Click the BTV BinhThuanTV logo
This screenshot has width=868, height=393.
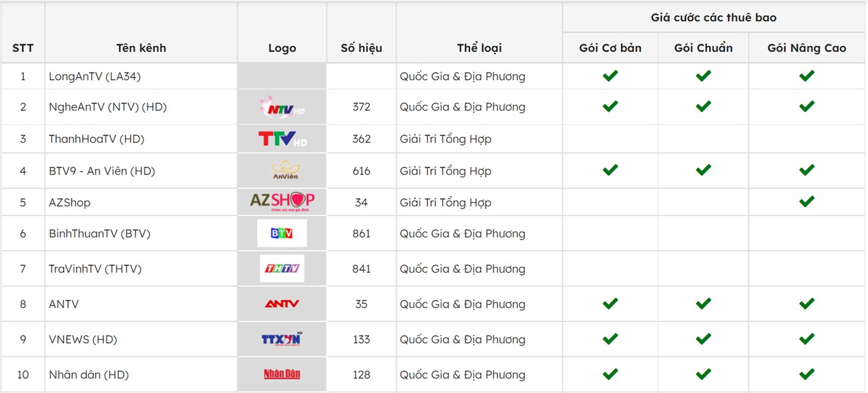[282, 234]
